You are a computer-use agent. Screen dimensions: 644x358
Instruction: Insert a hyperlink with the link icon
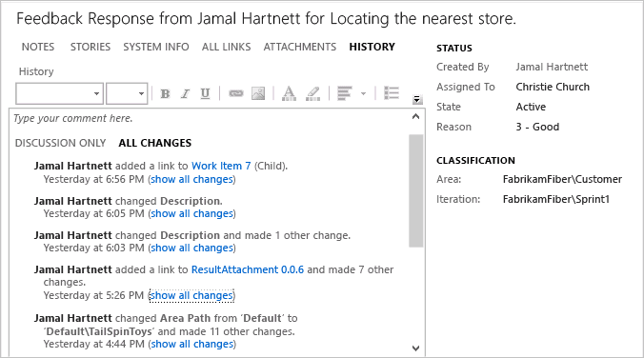coord(235,93)
